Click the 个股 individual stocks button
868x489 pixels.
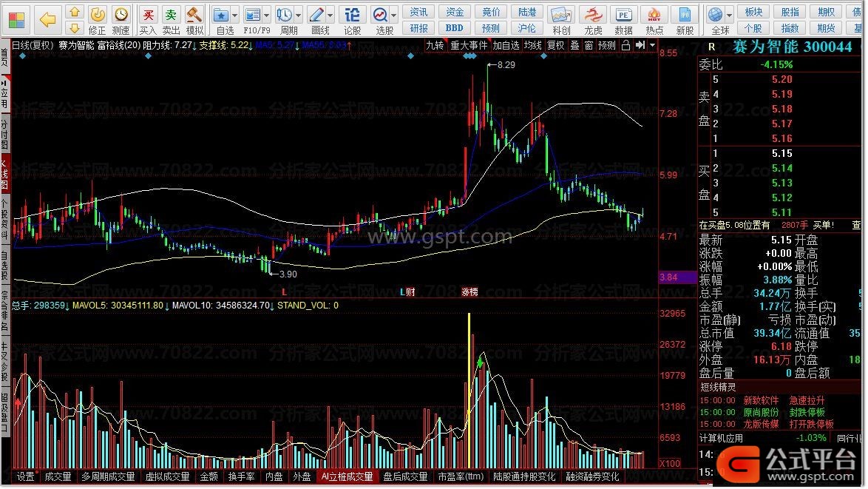tap(754, 27)
